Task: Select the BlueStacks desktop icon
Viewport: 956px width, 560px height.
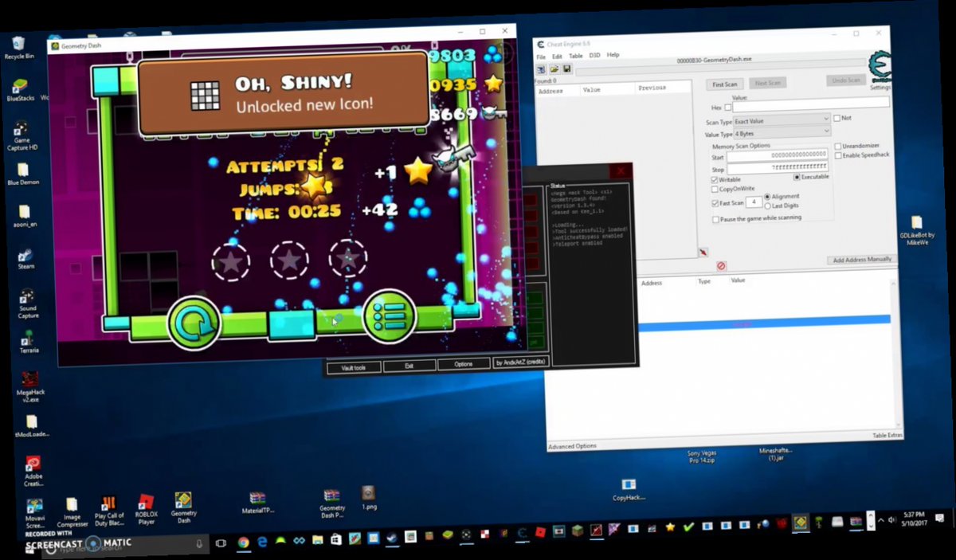Action: click(x=20, y=90)
